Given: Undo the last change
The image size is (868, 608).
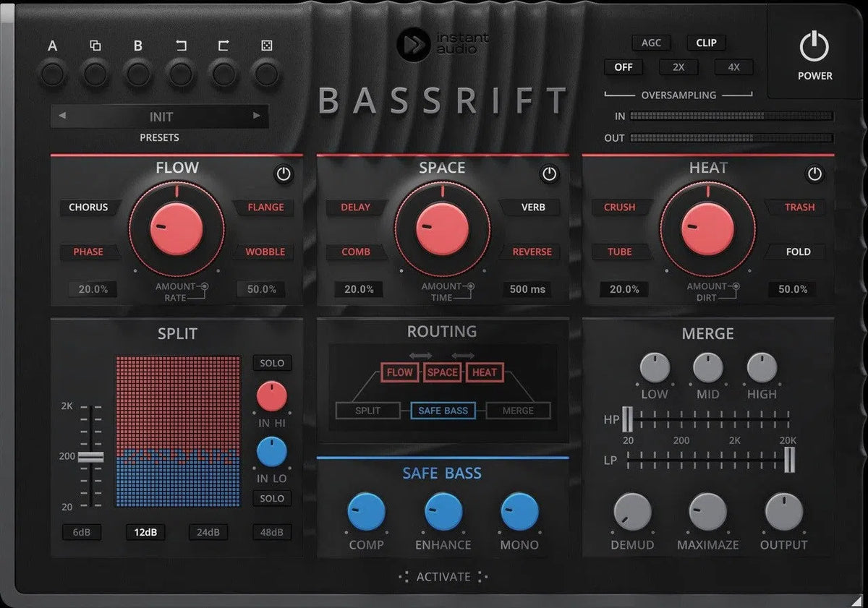Looking at the screenshot, I should [x=181, y=72].
